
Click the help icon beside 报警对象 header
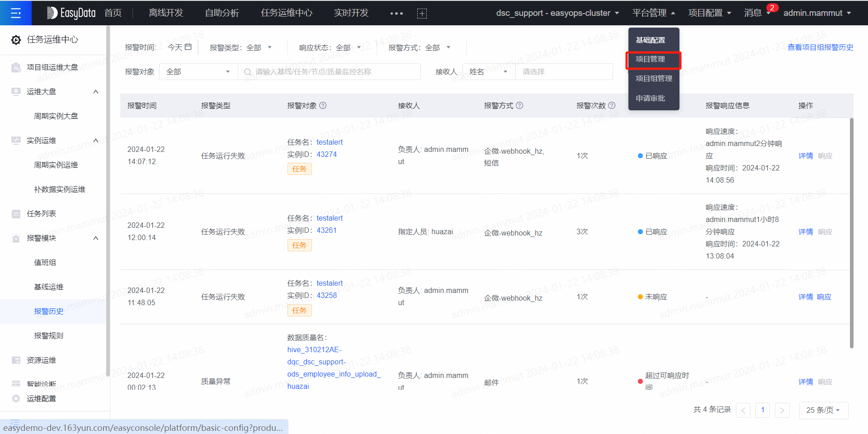point(323,105)
